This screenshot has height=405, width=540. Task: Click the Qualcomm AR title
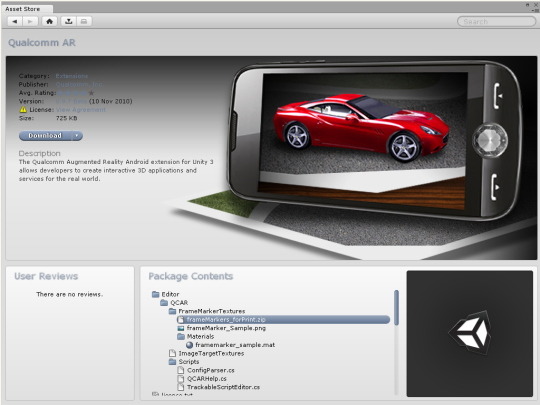click(42, 43)
